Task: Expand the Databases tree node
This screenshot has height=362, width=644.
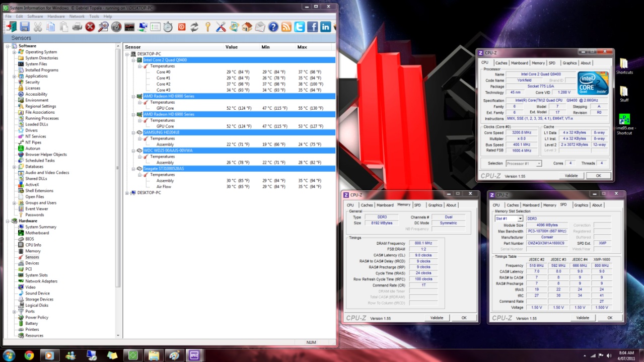Action: [x=15, y=167]
